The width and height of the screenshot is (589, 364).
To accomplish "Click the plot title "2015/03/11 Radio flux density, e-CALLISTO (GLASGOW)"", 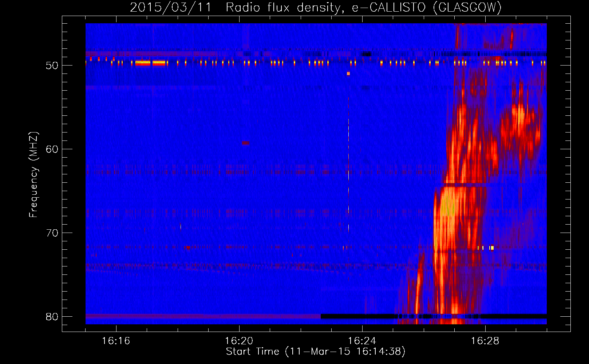I will [316, 7].
